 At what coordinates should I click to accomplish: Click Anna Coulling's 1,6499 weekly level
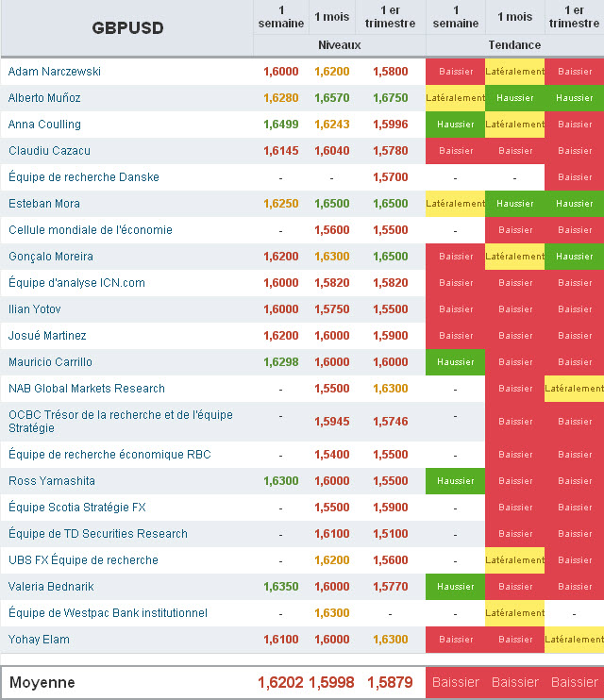click(x=281, y=125)
